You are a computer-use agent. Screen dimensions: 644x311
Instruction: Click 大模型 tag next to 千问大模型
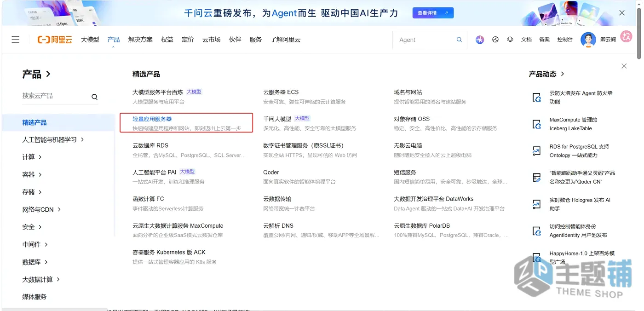click(x=302, y=119)
